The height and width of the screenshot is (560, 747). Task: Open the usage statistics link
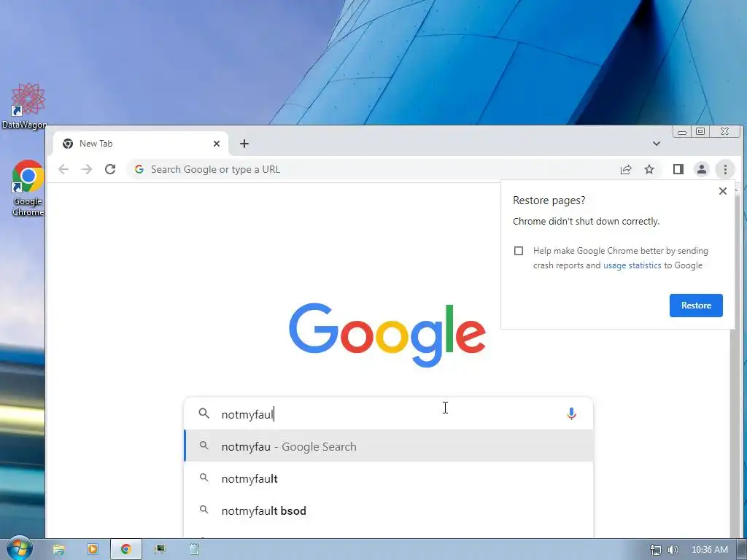632,265
